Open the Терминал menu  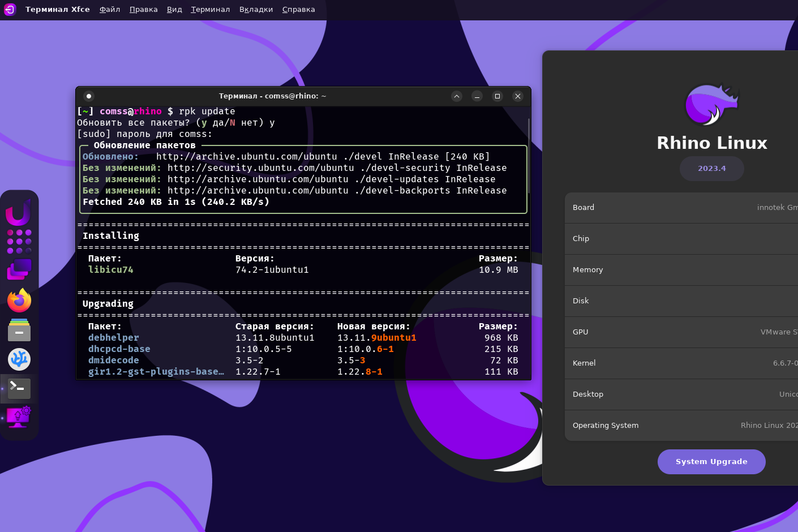(211, 10)
